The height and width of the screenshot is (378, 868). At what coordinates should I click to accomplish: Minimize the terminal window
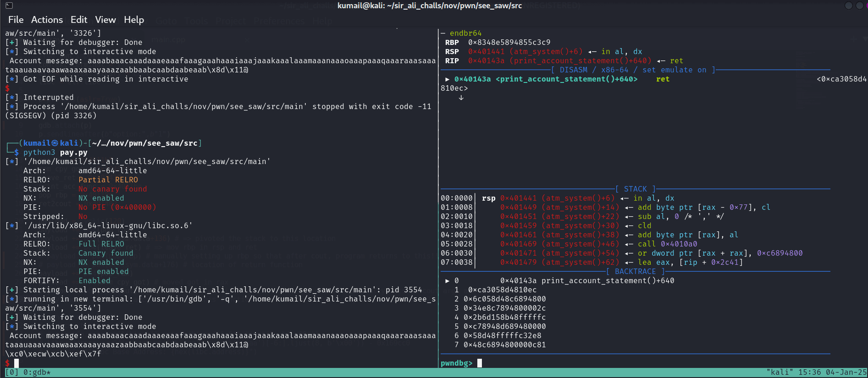coord(848,5)
